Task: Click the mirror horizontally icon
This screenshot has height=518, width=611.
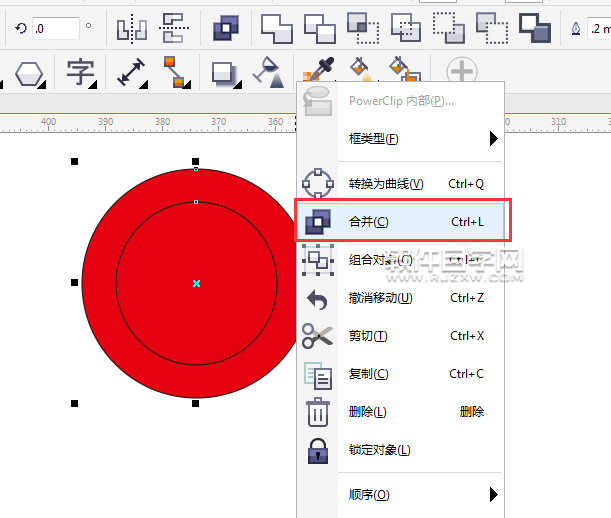Action: pos(132,28)
